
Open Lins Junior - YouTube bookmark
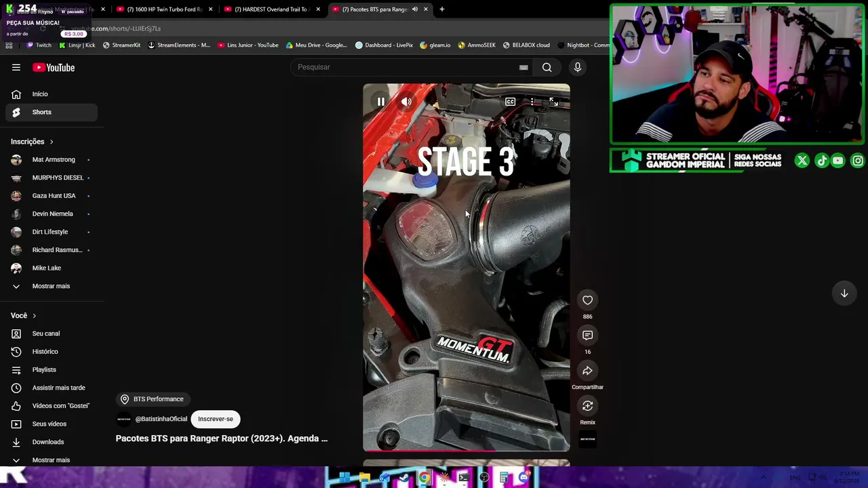click(x=248, y=45)
